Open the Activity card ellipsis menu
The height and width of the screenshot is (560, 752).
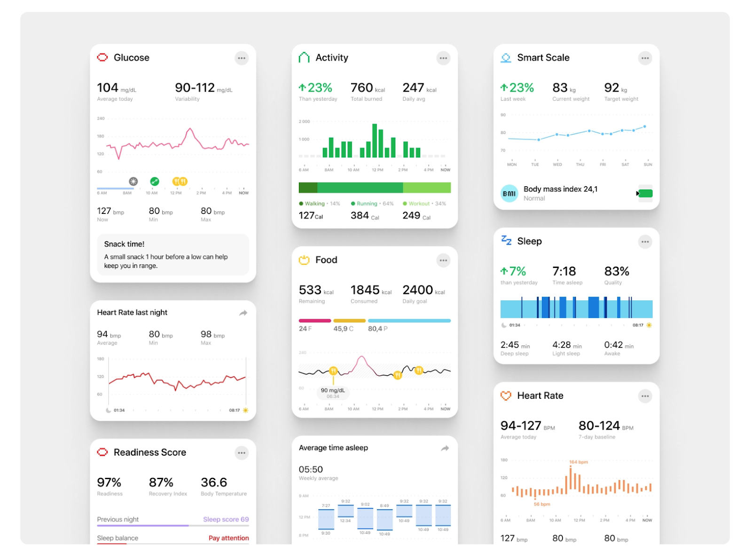(x=443, y=58)
